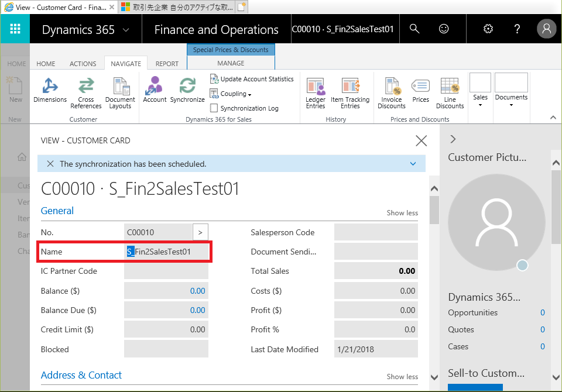The image size is (562, 392).
Task: Open Prices in the ribbon
Action: [420, 90]
